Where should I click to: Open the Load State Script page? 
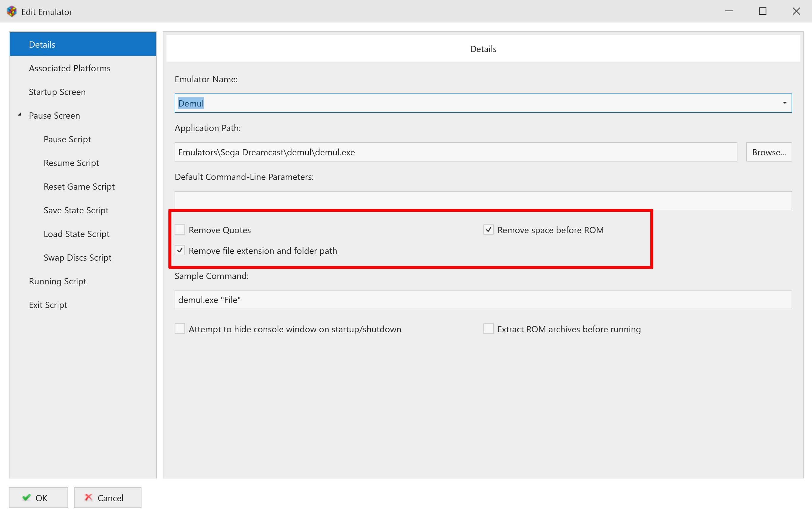coord(83,234)
